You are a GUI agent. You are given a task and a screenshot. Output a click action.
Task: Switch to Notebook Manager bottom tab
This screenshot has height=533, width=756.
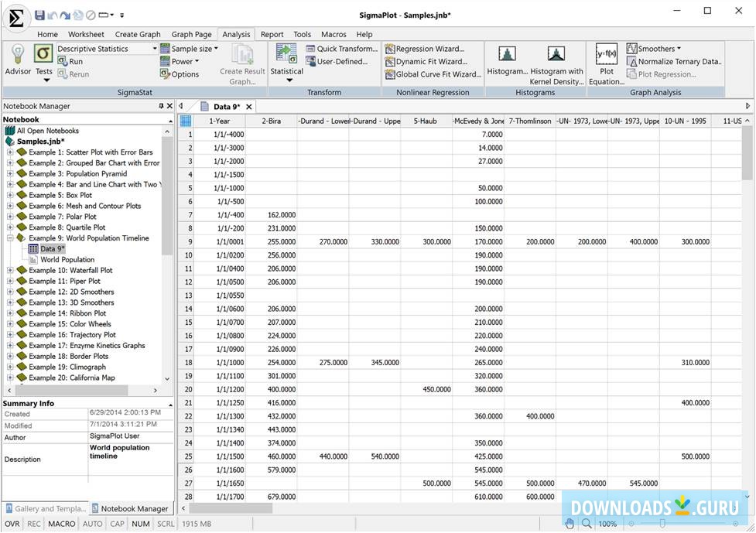coord(130,508)
